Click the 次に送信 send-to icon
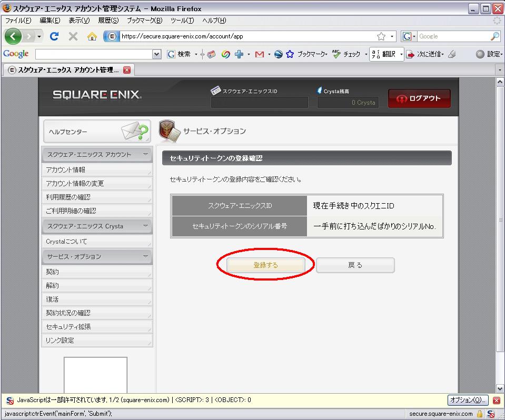The width and height of the screenshot is (505, 420). pyautogui.click(x=410, y=54)
